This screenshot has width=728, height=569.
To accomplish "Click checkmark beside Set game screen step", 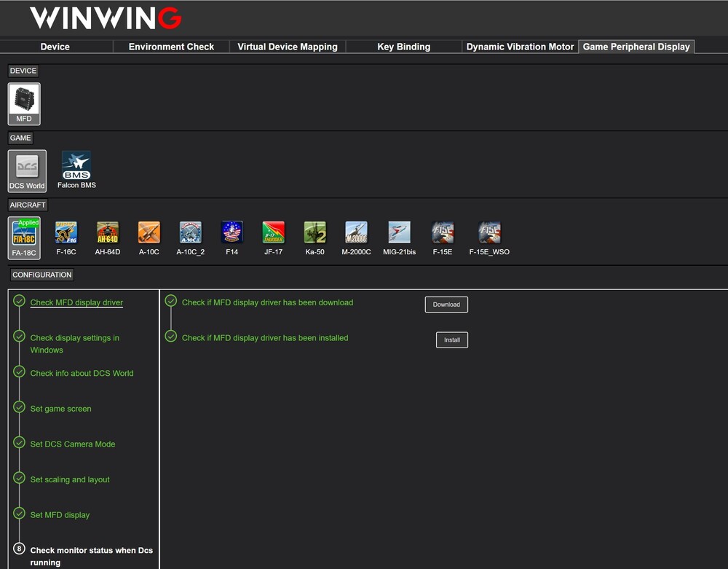I will 19,407.
